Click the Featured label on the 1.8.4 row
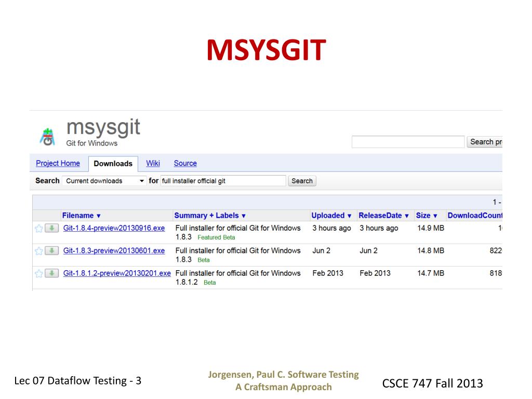 pos(209,237)
